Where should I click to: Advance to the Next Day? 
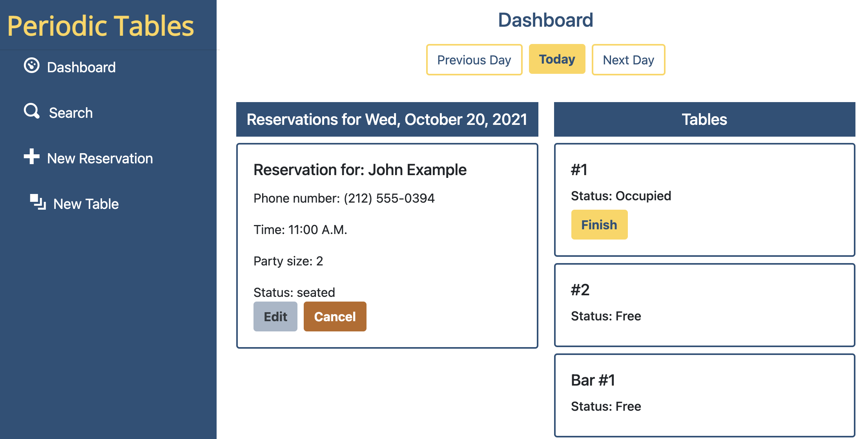pyautogui.click(x=628, y=60)
